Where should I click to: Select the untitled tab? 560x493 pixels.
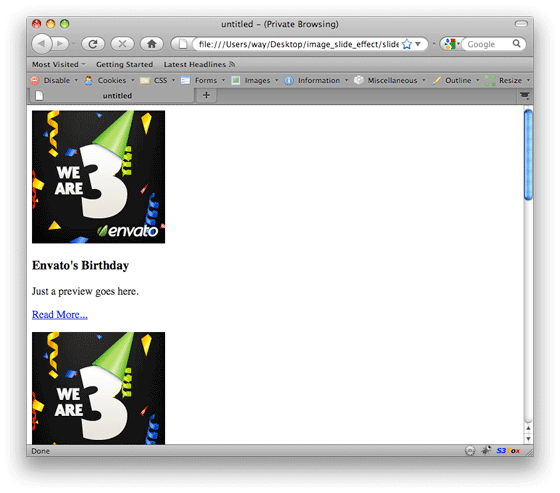pyautogui.click(x=111, y=96)
